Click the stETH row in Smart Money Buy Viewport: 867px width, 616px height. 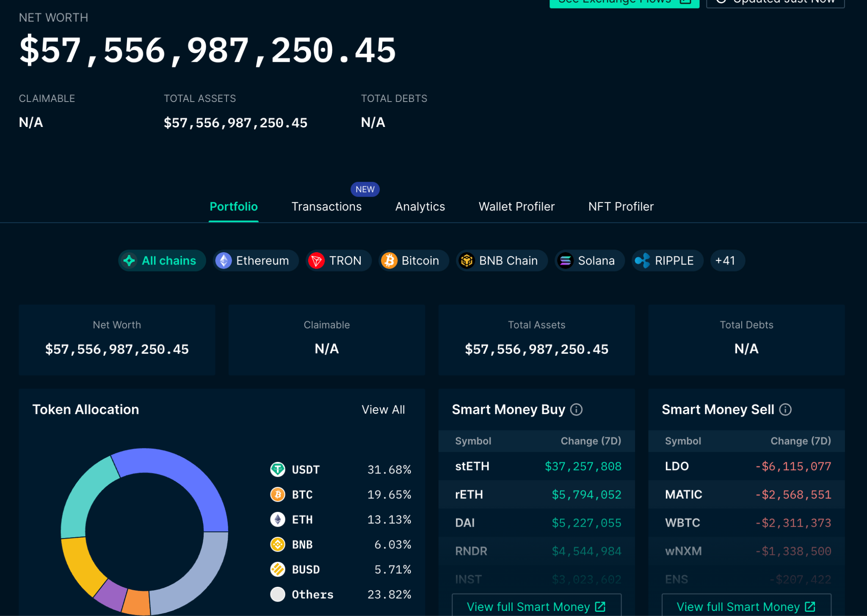(536, 466)
